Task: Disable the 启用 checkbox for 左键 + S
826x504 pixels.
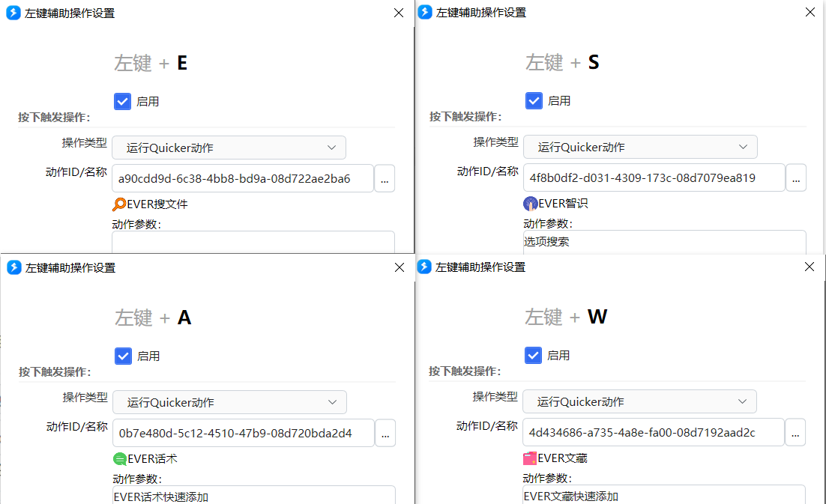Action: click(x=534, y=101)
